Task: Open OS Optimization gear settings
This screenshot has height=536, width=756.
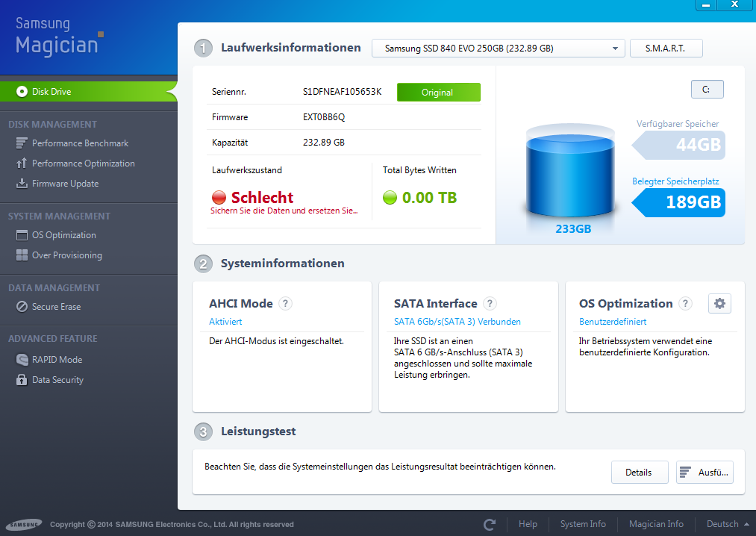Action: point(719,304)
